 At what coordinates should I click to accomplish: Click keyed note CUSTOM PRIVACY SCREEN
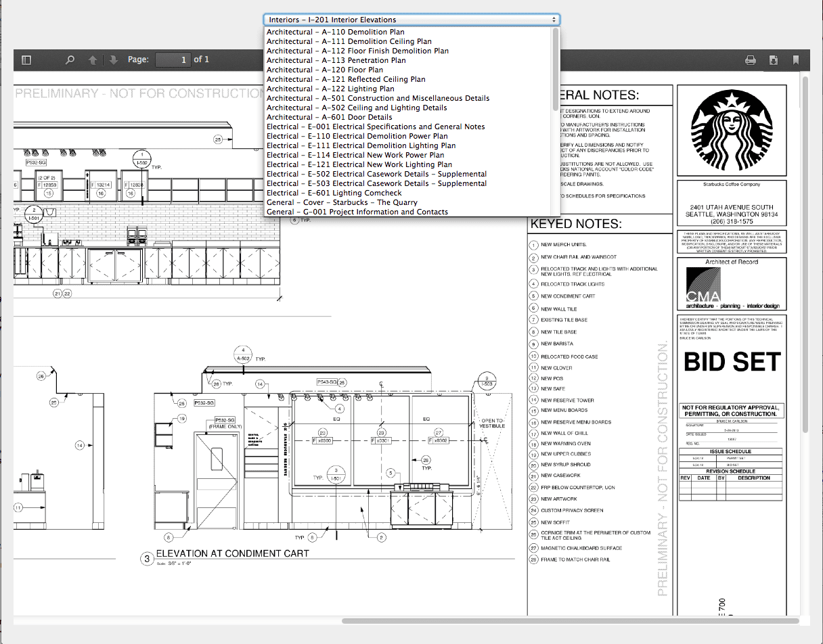(x=572, y=510)
